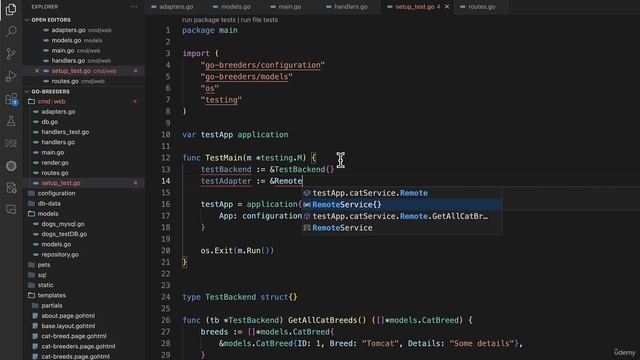
Task: Open repository.go file
Action: point(60,254)
